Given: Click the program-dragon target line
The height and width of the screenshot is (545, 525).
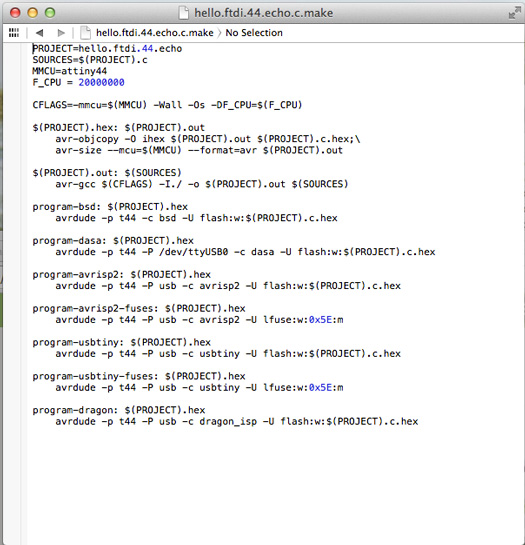Looking at the screenshot, I should 119,410.
